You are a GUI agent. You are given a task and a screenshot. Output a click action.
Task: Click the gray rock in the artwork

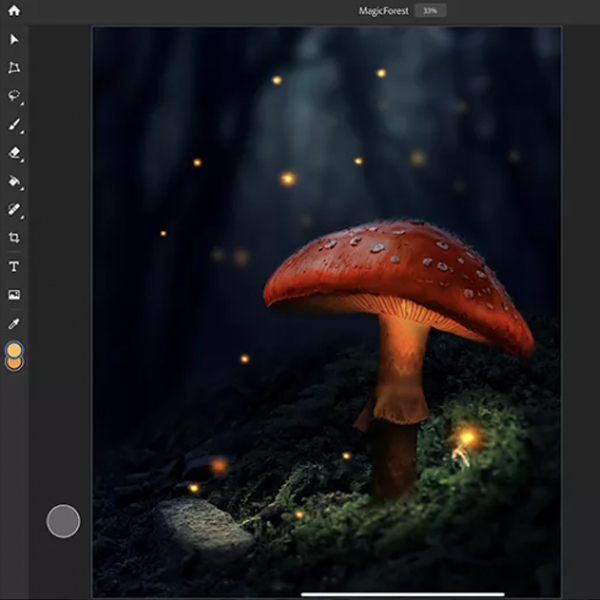[200, 525]
